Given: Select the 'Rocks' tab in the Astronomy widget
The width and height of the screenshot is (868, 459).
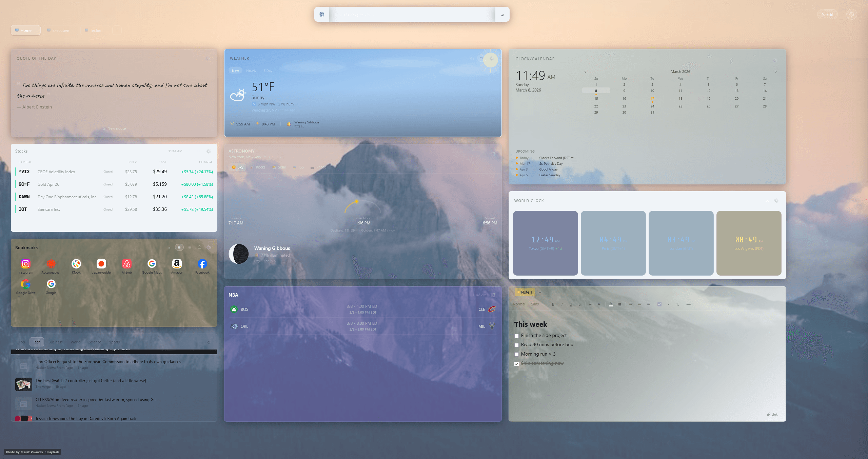Looking at the screenshot, I should [x=258, y=167].
